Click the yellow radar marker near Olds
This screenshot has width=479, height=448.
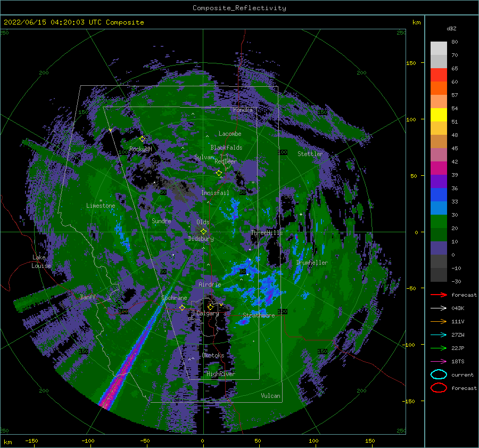coord(203,232)
